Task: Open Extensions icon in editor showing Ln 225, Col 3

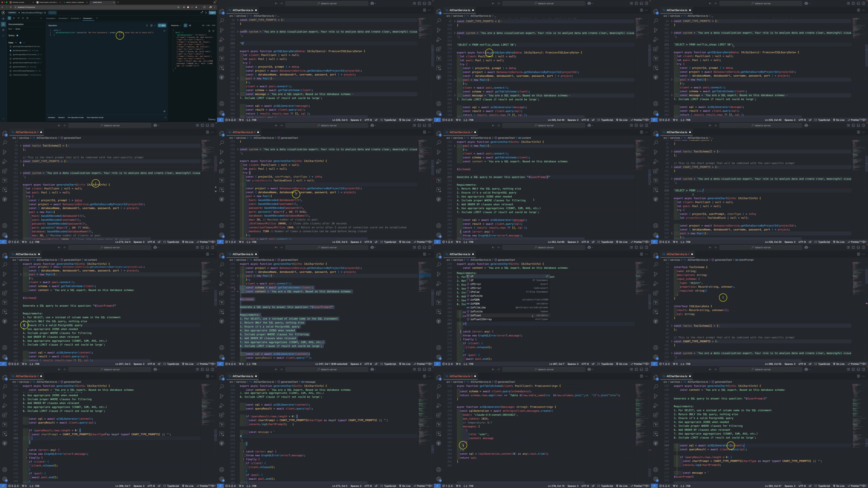Action: tap(222, 49)
